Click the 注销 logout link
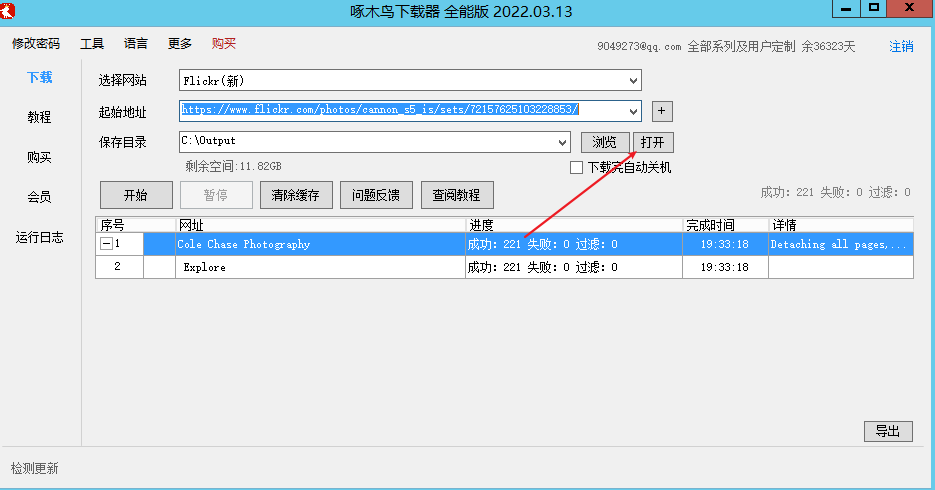The width and height of the screenshot is (935, 490). (x=901, y=46)
